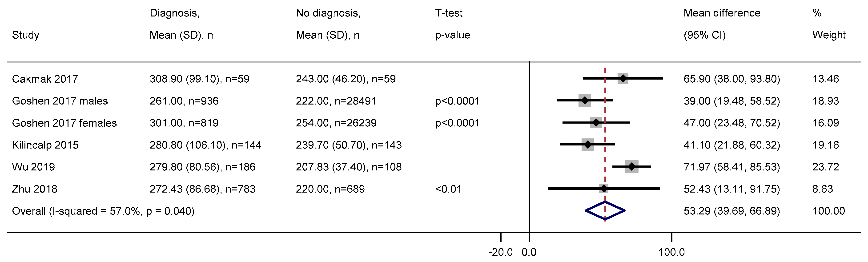The height and width of the screenshot is (262, 868).
Task: Click the -20.0 axis tick label
Action: point(500,252)
